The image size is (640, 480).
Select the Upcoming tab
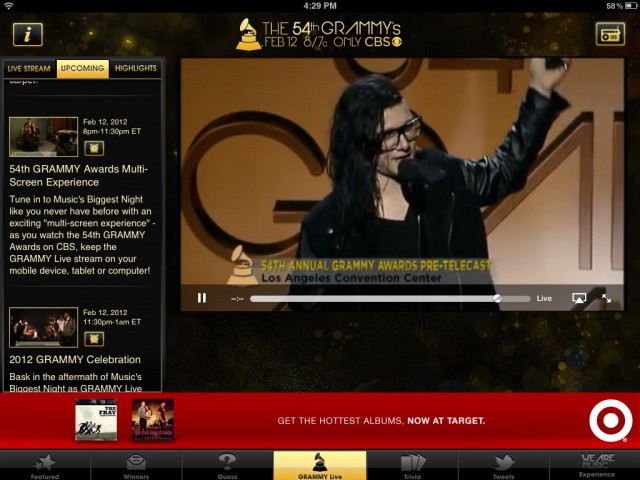(x=82, y=69)
